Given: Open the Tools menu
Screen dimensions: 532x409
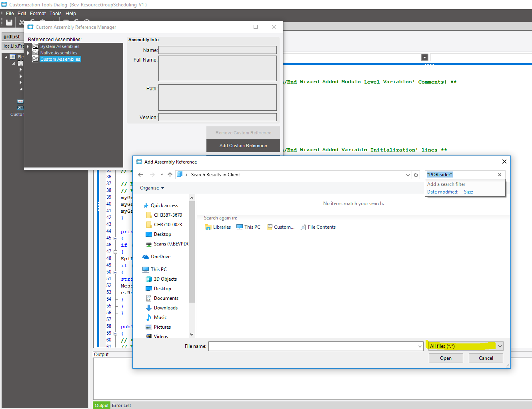Looking at the screenshot, I should point(56,14).
